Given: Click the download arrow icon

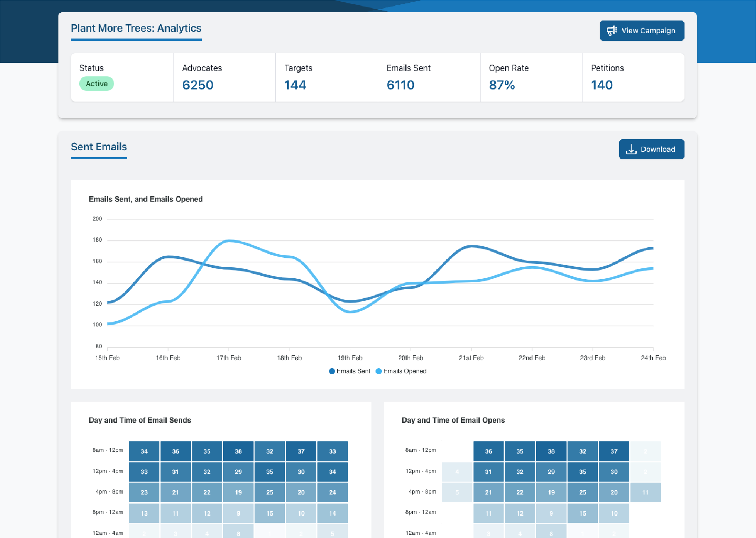Looking at the screenshot, I should 631,149.
